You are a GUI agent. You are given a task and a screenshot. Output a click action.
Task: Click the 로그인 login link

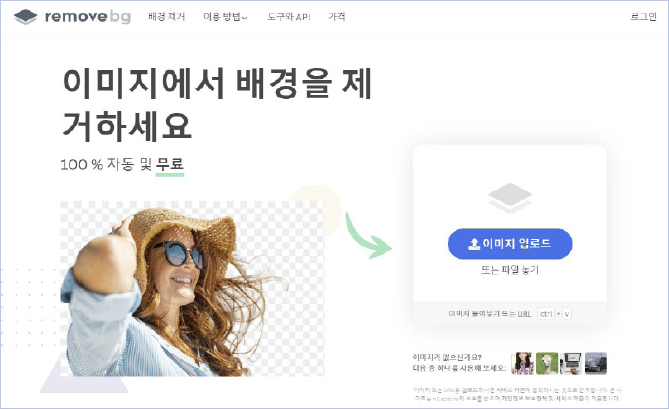pyautogui.click(x=643, y=17)
